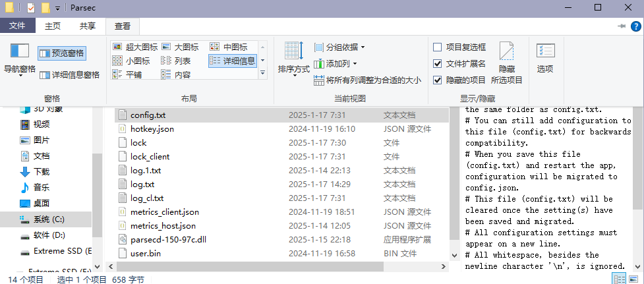Select the lock file row
Image resolution: width=644 pixels, height=284 pixels.
click(x=281, y=143)
